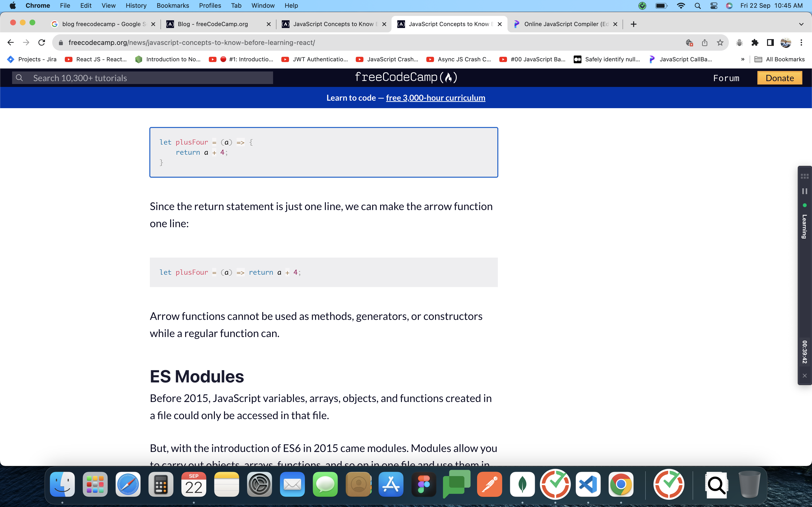Screen dimensions: 812x507
Task: Click the share icon next to the address bar
Action: 705,42
